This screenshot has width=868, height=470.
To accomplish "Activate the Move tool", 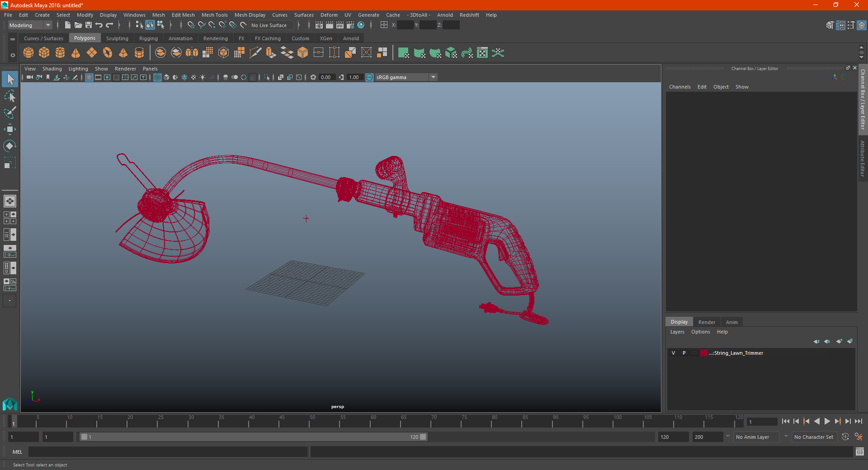I will tap(10, 129).
